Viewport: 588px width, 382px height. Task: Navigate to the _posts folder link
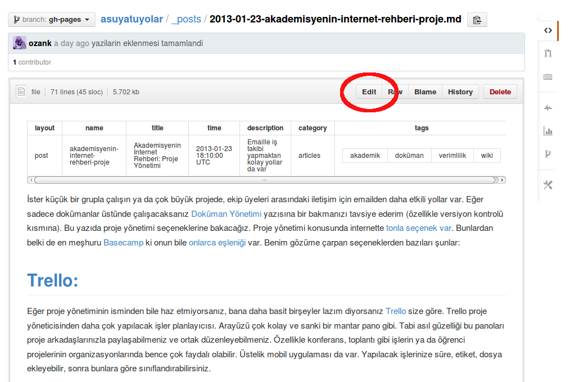coord(186,19)
